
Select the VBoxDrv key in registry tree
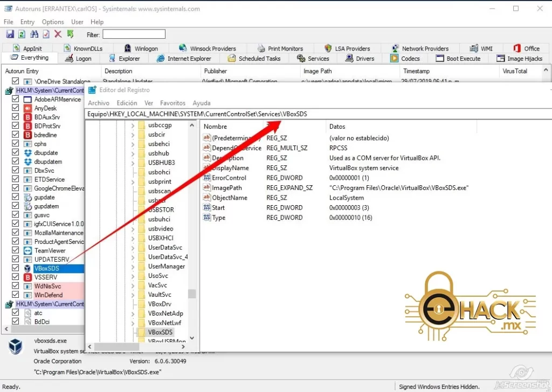[160, 304]
